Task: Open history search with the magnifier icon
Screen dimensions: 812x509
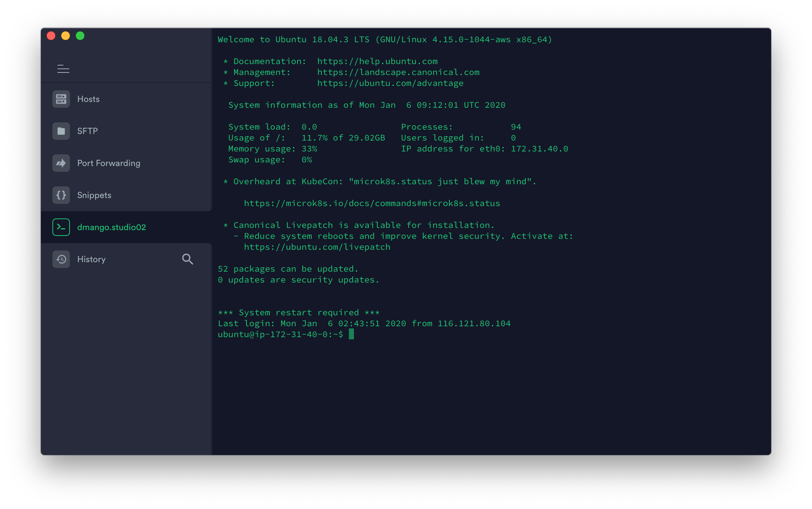Action: 188,259
